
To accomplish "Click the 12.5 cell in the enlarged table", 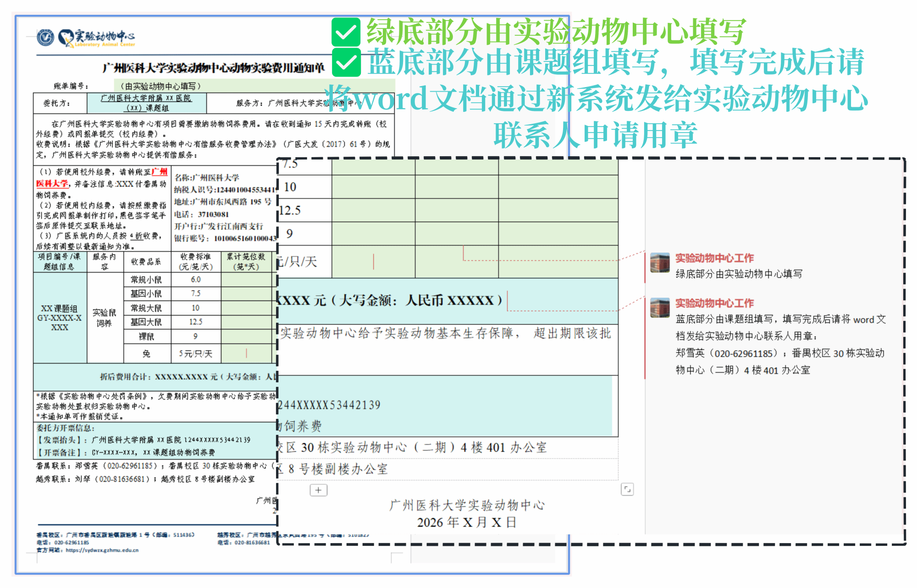I will [x=304, y=210].
